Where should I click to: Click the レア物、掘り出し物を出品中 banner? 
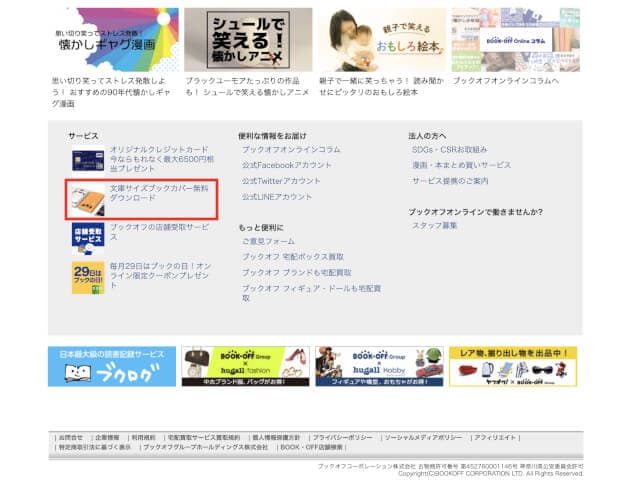[x=513, y=367]
